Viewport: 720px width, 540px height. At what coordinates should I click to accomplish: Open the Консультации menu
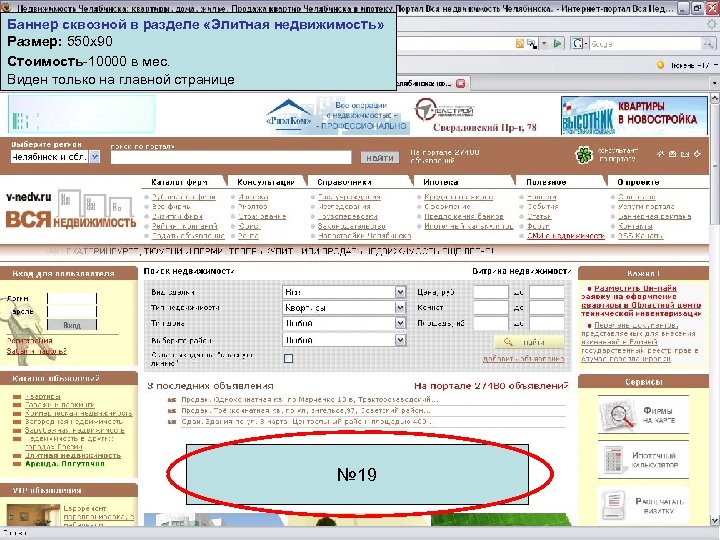click(265, 182)
